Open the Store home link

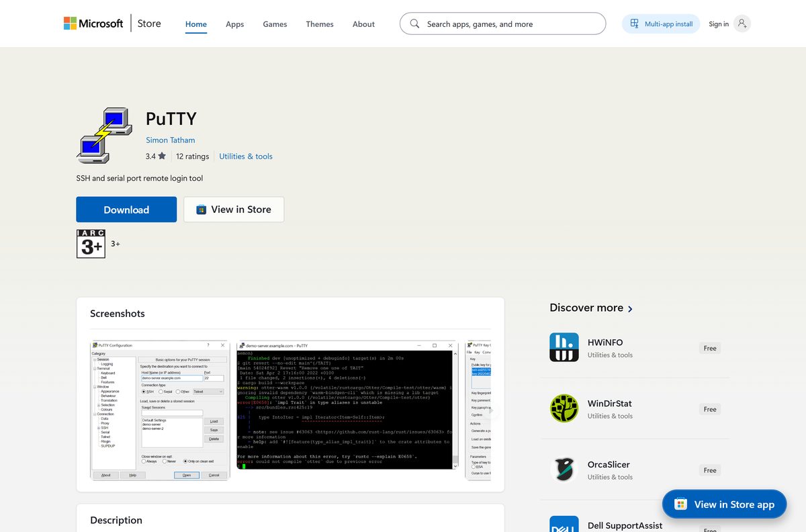149,24
